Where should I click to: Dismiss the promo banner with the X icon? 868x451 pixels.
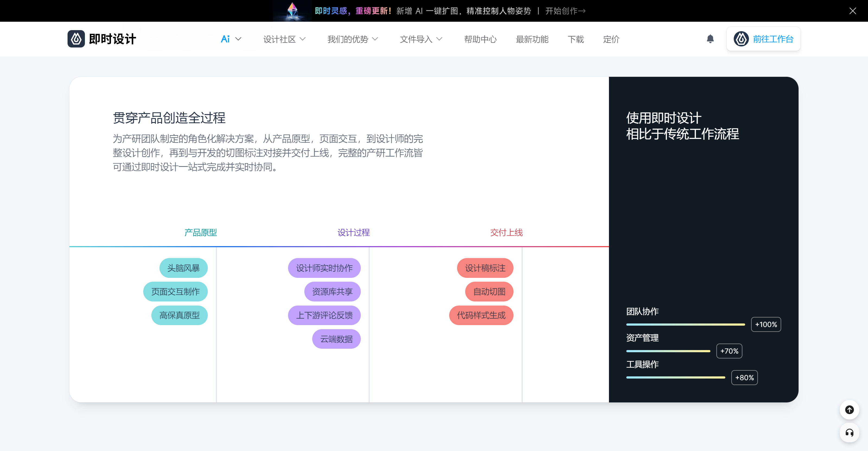point(853,11)
